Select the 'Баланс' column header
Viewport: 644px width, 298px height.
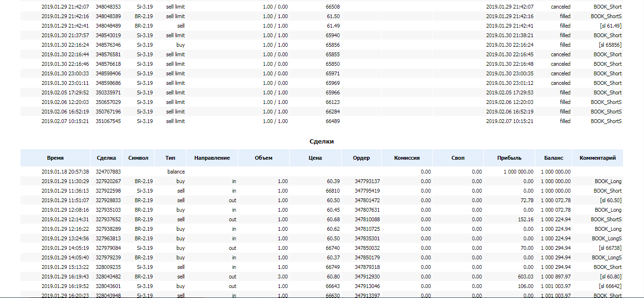pyautogui.click(x=553, y=158)
